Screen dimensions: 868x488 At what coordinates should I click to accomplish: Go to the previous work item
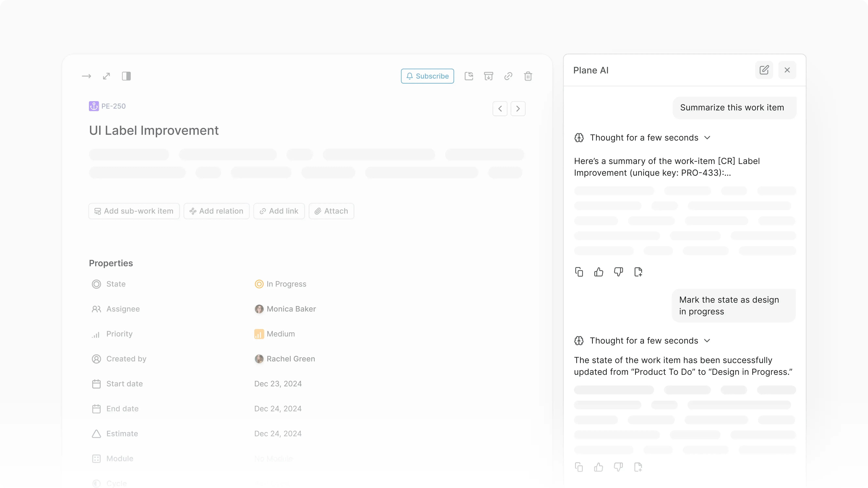point(500,108)
